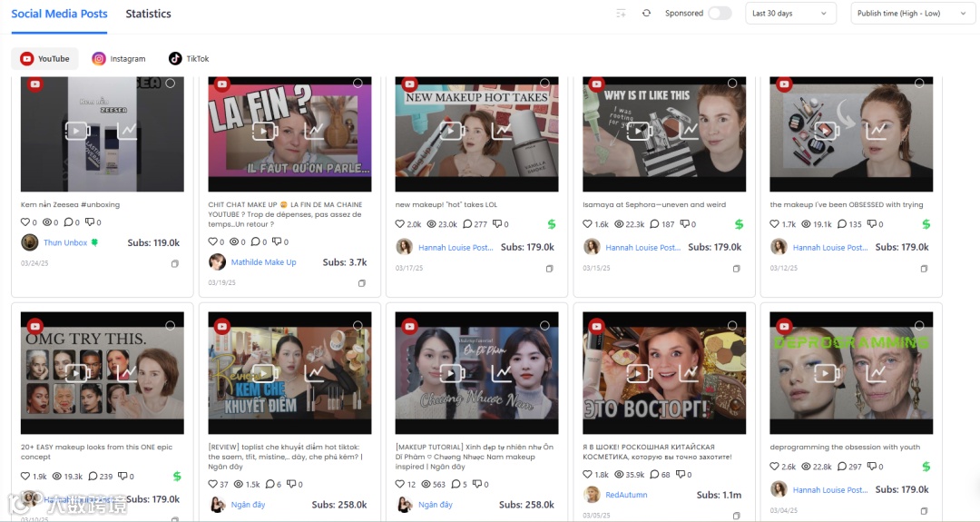
Task: Click the refresh icon near Sponsored
Action: (x=646, y=13)
